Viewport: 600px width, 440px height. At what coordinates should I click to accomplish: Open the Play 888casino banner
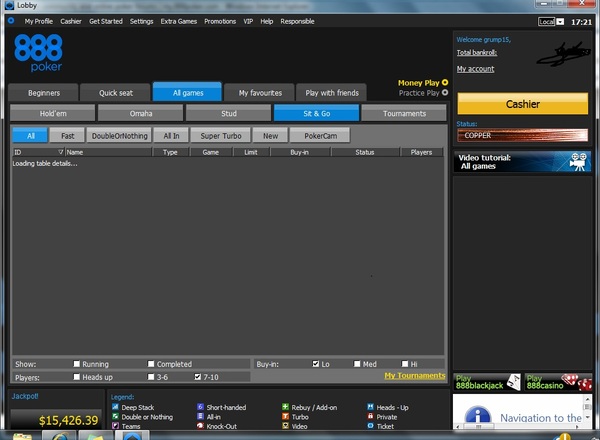coord(558,382)
